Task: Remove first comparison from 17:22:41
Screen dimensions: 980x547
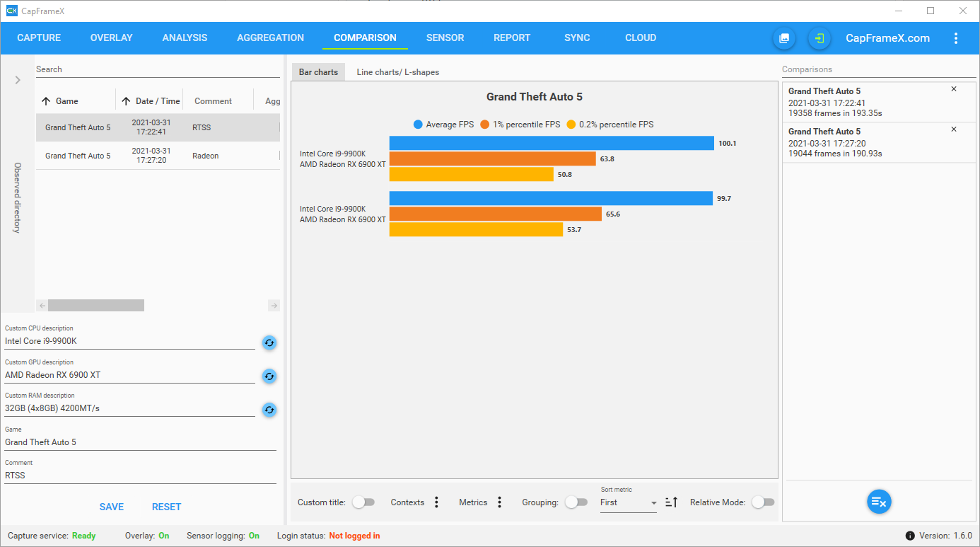Action: 954,89
